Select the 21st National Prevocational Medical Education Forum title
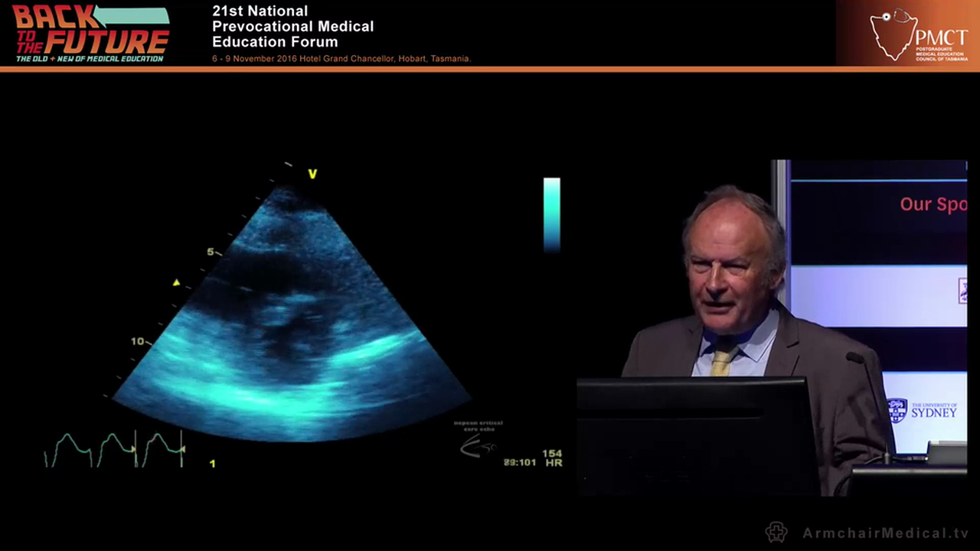 point(292,26)
